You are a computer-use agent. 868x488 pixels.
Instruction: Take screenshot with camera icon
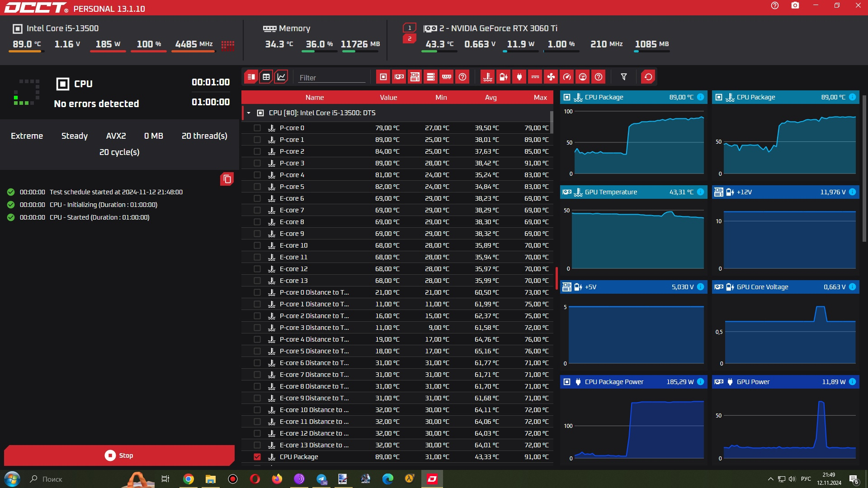795,5
